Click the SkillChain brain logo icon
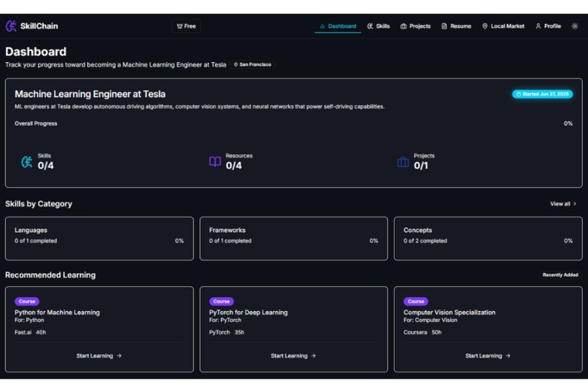This screenshot has width=588, height=392. pos(11,26)
